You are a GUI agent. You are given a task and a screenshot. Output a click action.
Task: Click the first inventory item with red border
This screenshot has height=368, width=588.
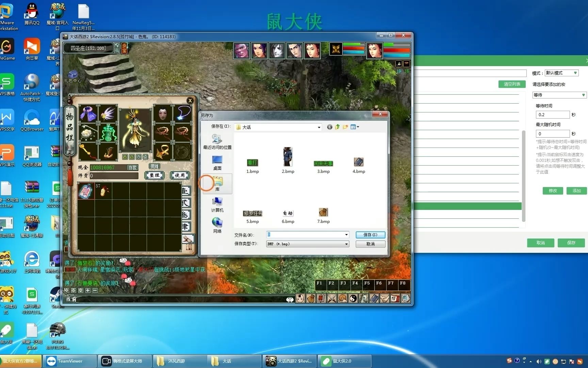tap(86, 191)
